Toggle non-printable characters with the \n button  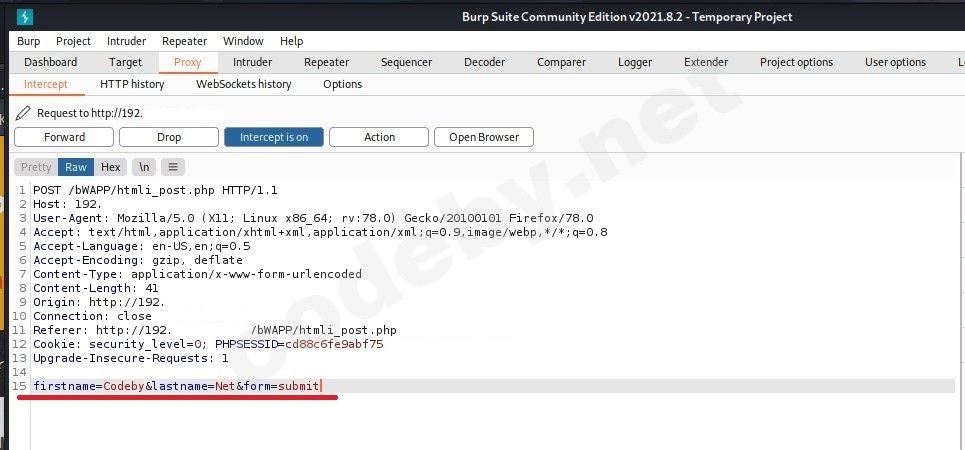coord(144,167)
